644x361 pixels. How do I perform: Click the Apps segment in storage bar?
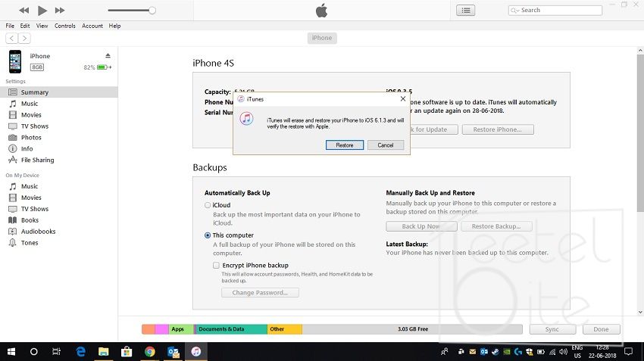[x=181, y=329]
